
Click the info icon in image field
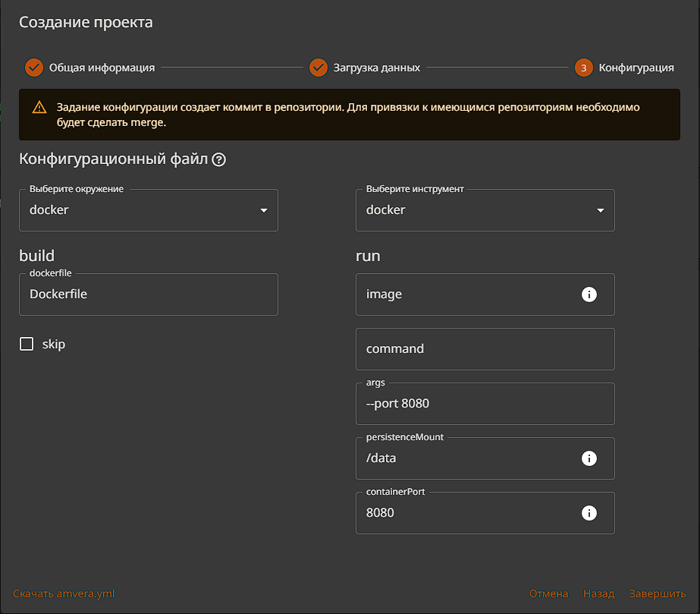pyautogui.click(x=589, y=294)
